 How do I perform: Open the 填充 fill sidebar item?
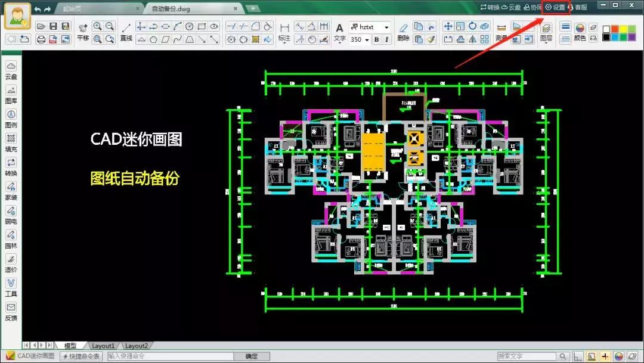[x=11, y=143]
